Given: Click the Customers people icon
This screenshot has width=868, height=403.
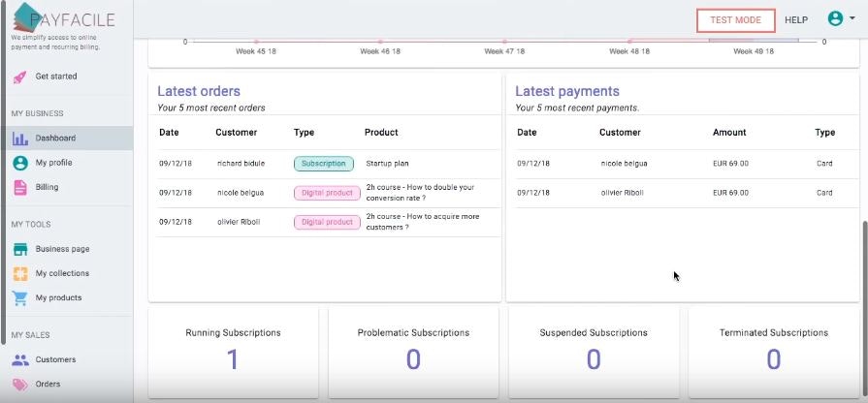Looking at the screenshot, I should click(x=20, y=359).
